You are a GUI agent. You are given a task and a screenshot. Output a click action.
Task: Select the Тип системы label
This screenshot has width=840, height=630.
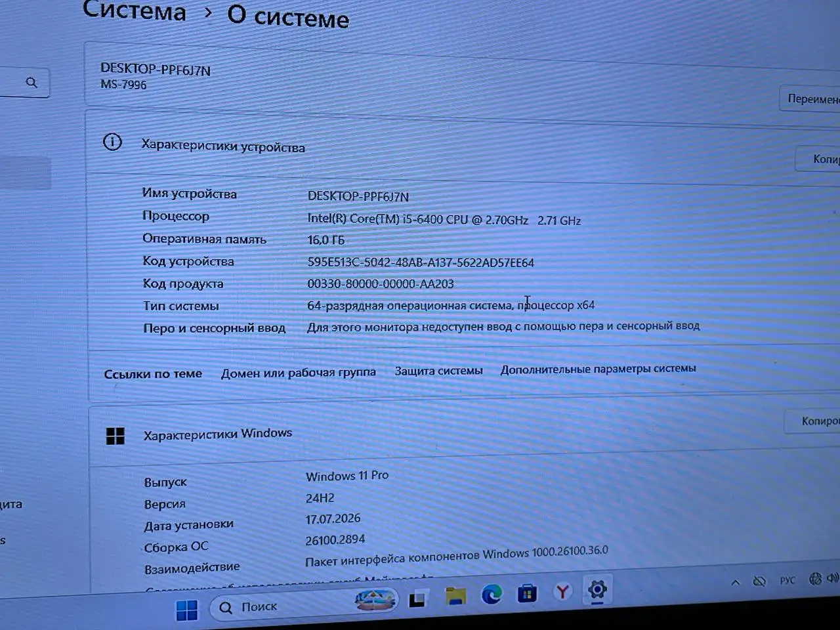[181, 306]
